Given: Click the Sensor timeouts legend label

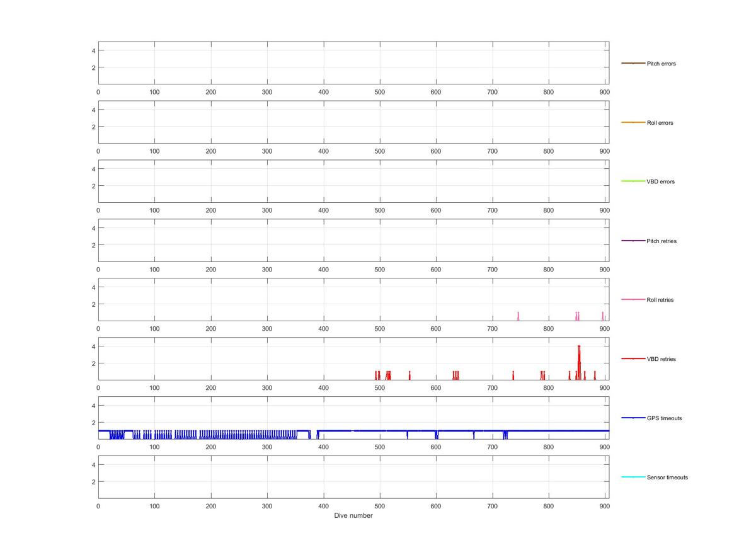Looking at the screenshot, I should click(667, 477).
